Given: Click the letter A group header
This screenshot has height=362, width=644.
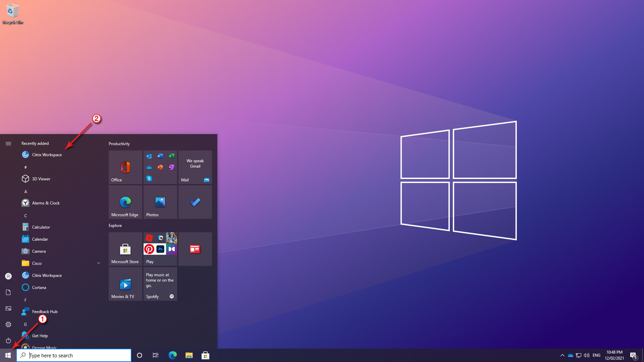Looking at the screenshot, I should coord(25,191).
